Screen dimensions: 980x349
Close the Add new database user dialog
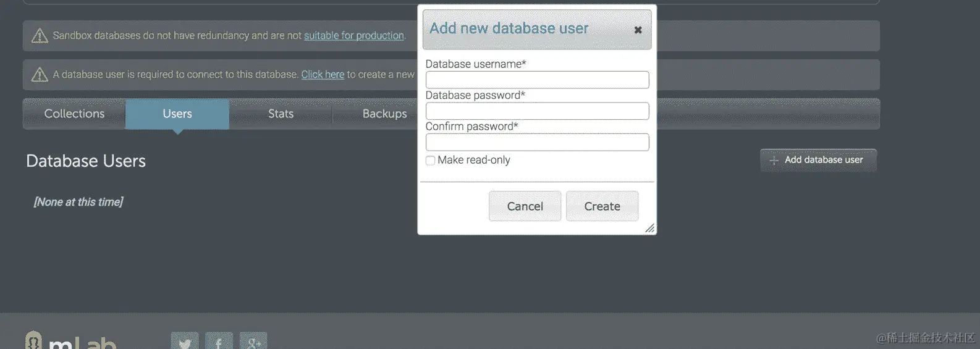coord(638,30)
